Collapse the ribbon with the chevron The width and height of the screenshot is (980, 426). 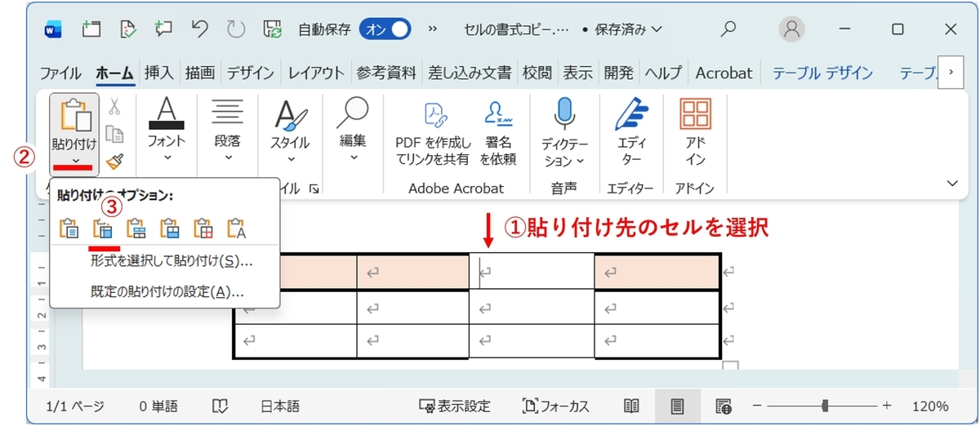pyautogui.click(x=951, y=183)
